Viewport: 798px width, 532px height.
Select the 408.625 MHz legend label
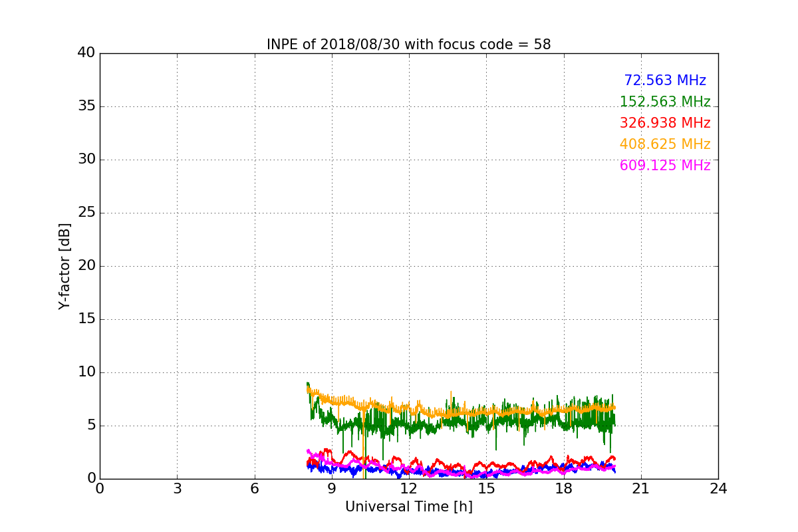(x=665, y=144)
